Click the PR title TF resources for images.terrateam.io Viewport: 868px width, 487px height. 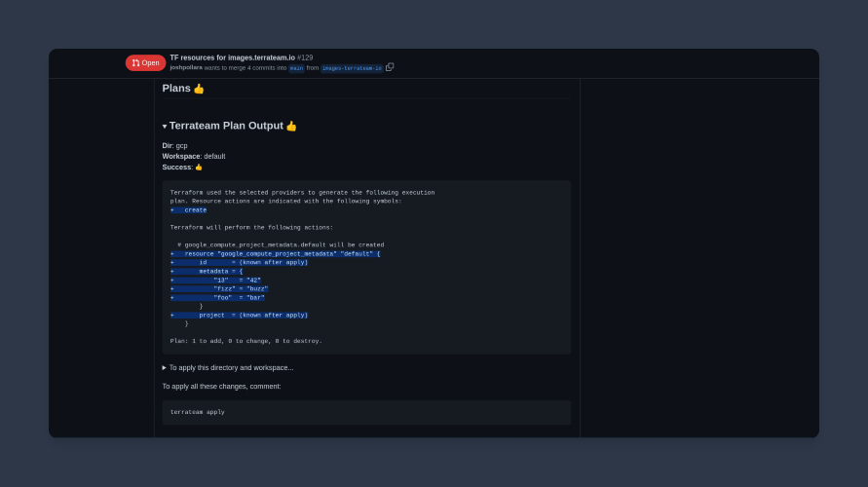[x=233, y=57]
